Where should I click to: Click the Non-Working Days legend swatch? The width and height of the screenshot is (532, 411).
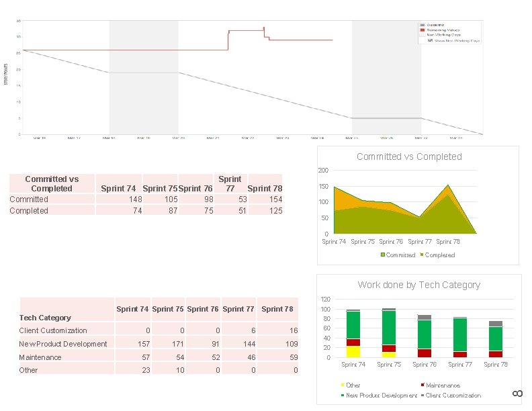click(x=423, y=35)
